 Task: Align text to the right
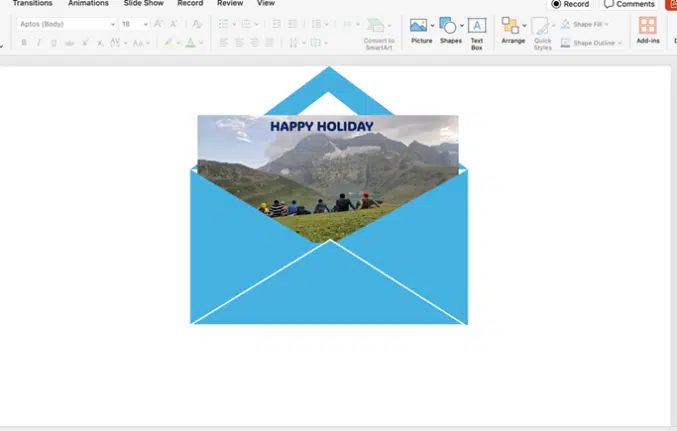tap(254, 42)
